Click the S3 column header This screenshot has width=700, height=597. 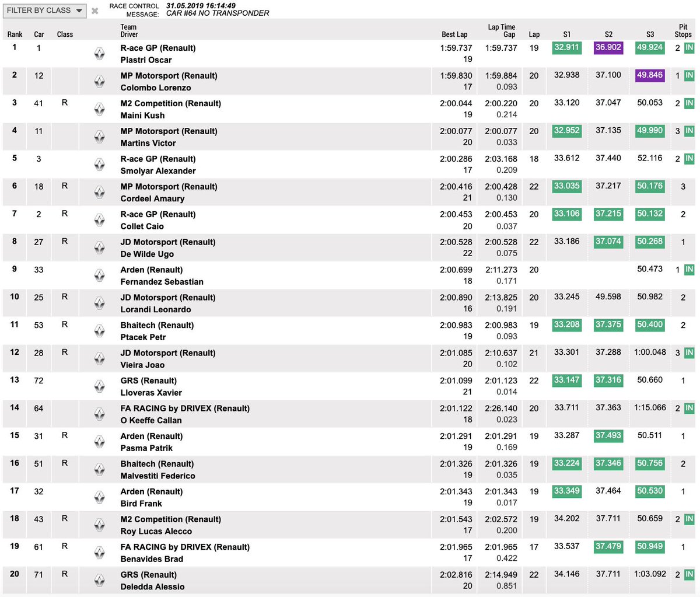pyautogui.click(x=650, y=34)
